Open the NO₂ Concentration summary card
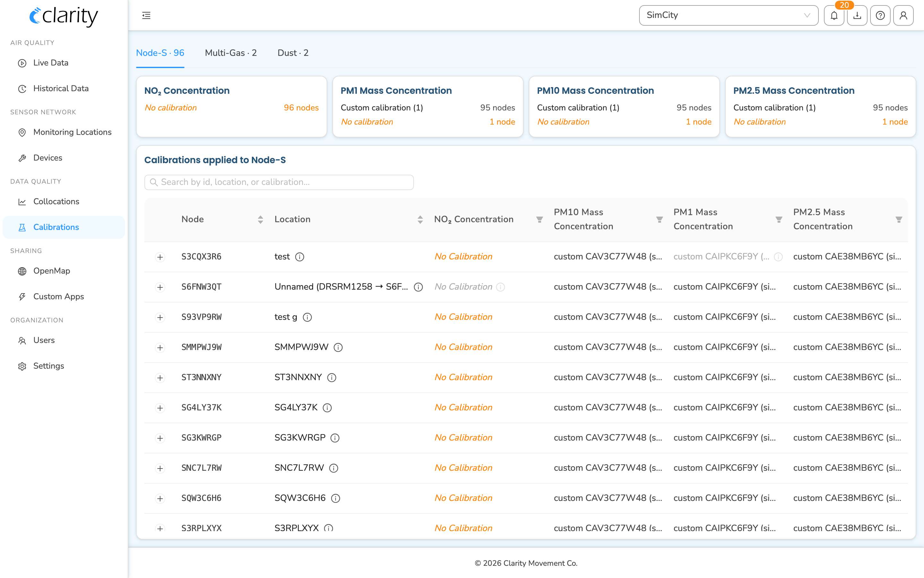Screen dimensions: 924x578 [x=231, y=107]
